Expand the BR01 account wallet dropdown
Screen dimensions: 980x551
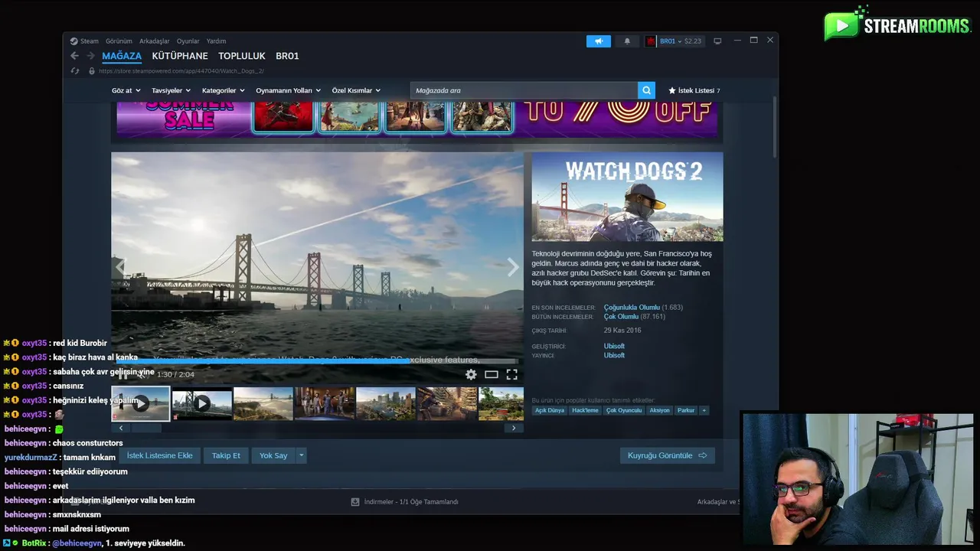point(680,41)
